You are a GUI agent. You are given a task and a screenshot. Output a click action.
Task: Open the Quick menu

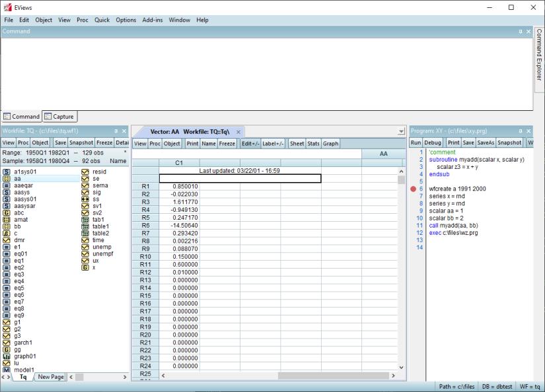(102, 20)
